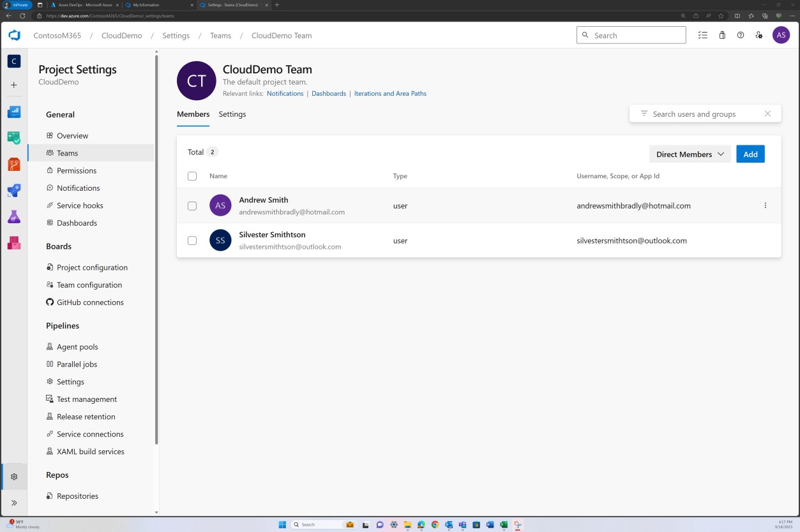Open Pipelines via the rocket icon
Image resolution: width=800 pixels, height=532 pixels.
[13, 190]
